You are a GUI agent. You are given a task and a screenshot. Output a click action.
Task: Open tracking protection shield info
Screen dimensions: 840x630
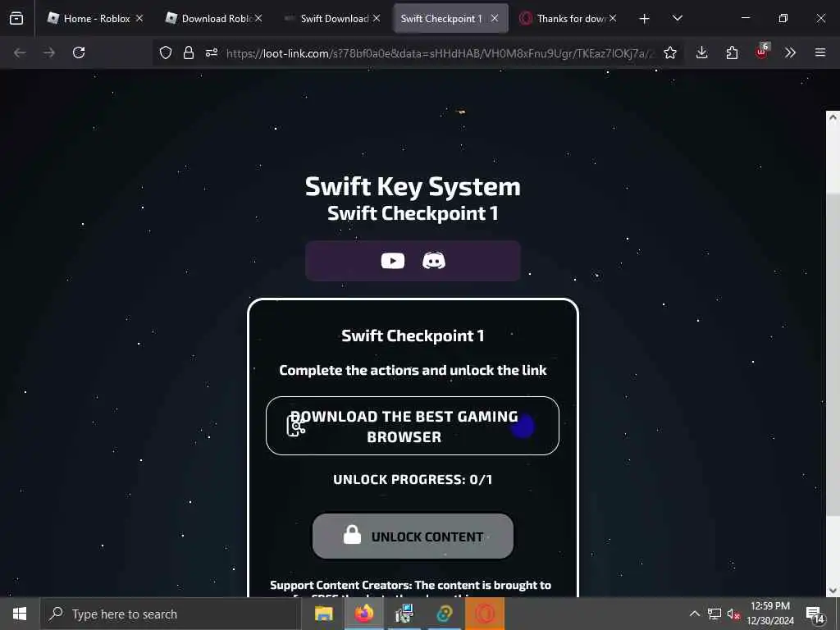click(166, 52)
